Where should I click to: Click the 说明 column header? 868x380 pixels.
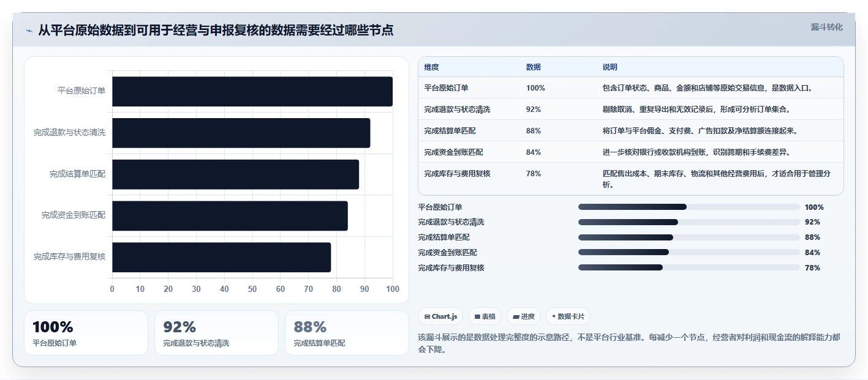(x=610, y=67)
